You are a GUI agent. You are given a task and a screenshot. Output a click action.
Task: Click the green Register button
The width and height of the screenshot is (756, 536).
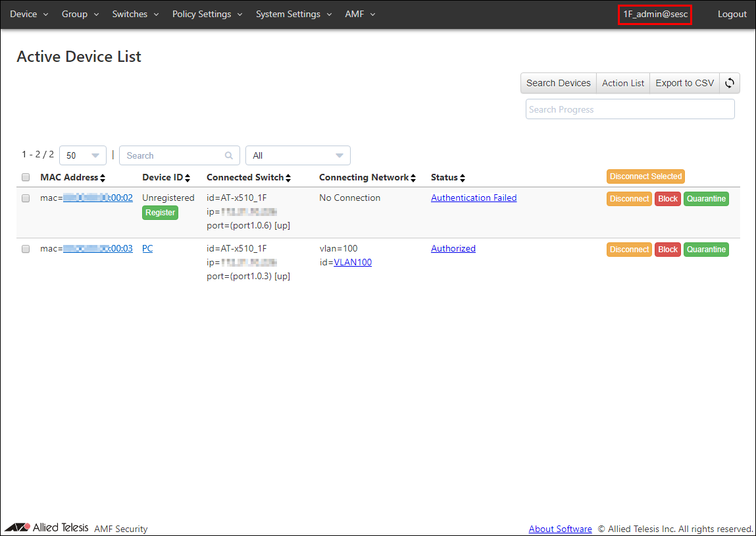[x=160, y=213]
